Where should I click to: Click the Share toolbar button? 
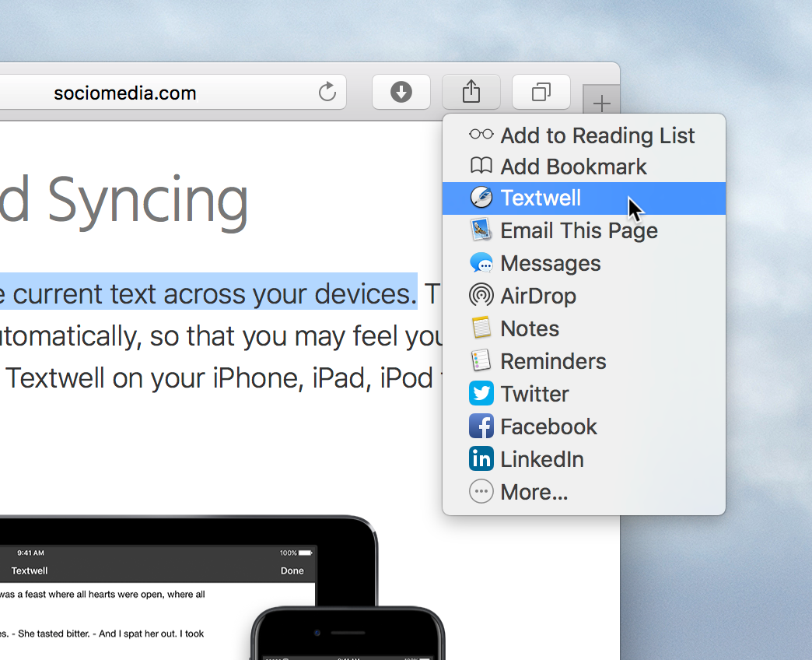[471, 92]
